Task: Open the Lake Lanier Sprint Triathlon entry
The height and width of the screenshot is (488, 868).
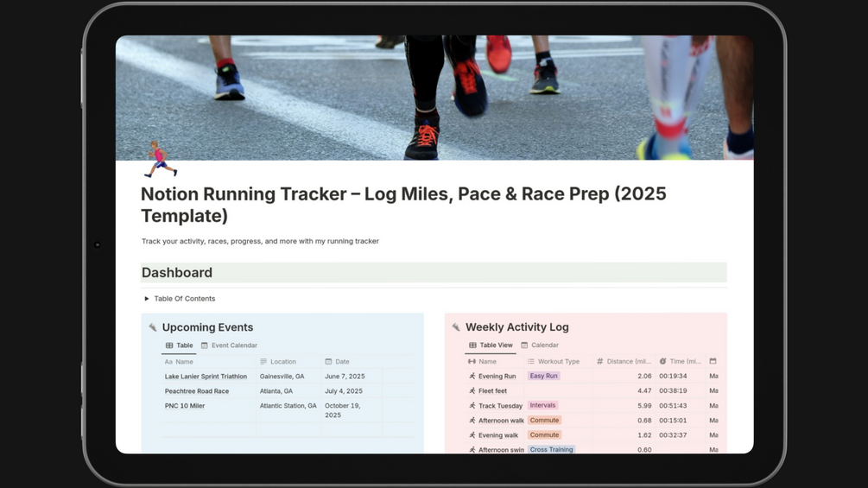Action: tap(206, 377)
